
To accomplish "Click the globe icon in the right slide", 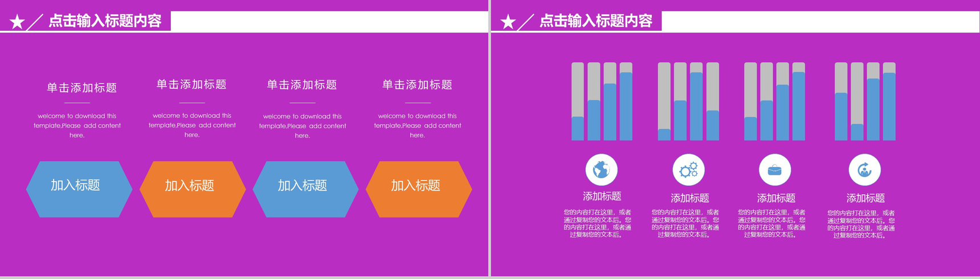I will [x=601, y=170].
